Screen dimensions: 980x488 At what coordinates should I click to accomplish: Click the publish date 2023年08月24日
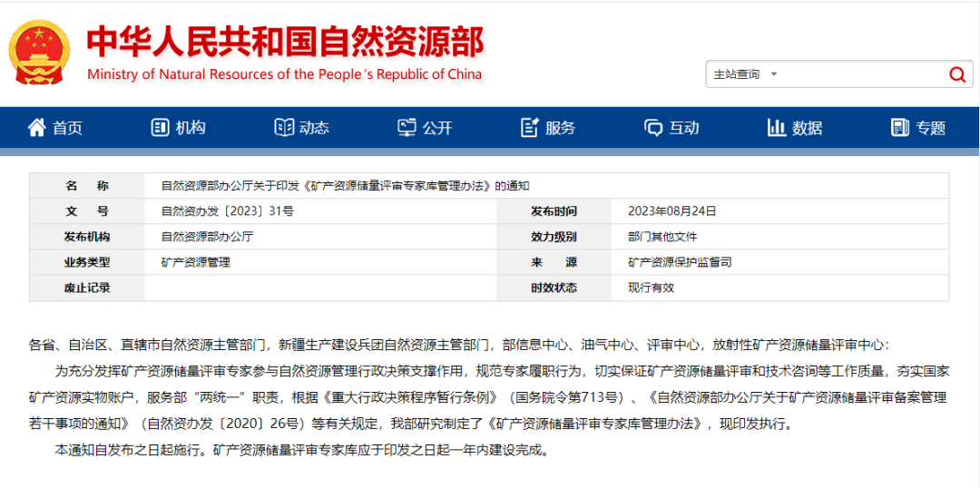click(671, 211)
